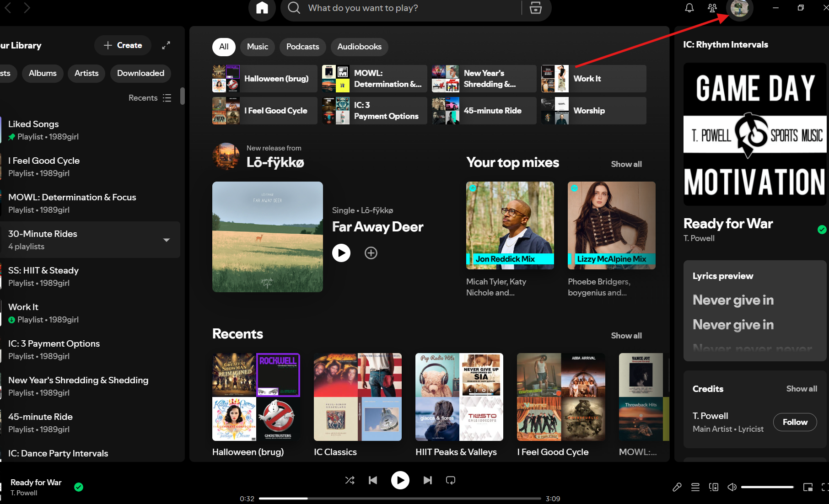Filter library by Artists
Viewport: 829px width, 504px height.
(86, 73)
